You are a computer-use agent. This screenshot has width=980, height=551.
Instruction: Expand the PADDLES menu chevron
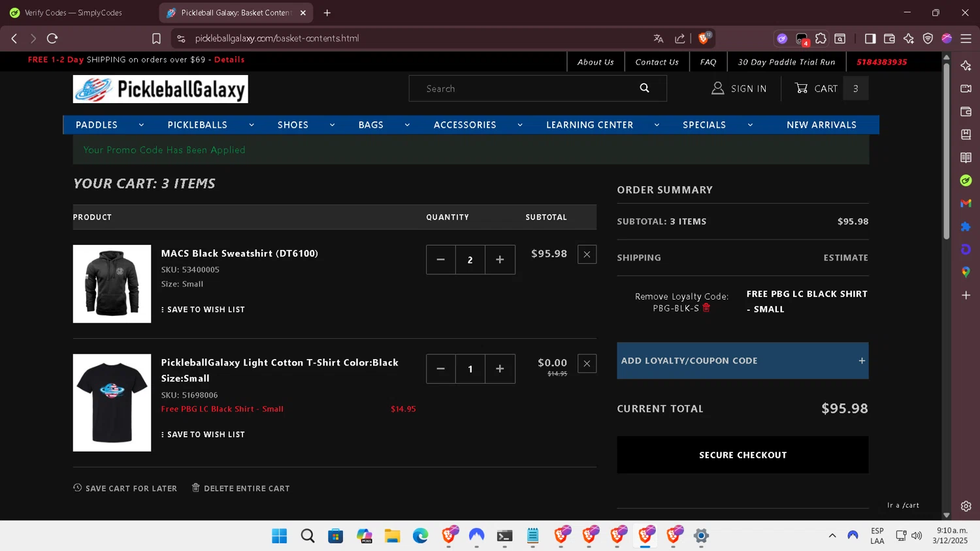(141, 125)
